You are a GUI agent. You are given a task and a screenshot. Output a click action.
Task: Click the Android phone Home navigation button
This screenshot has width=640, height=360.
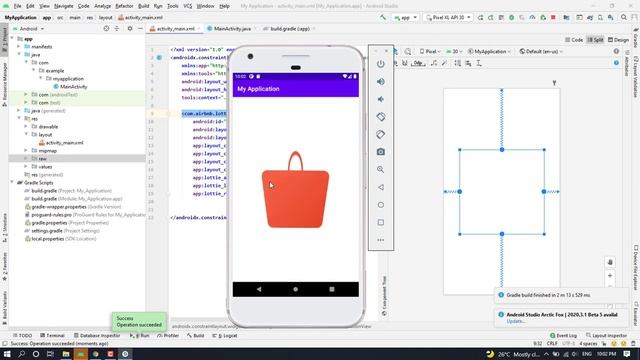(296, 289)
